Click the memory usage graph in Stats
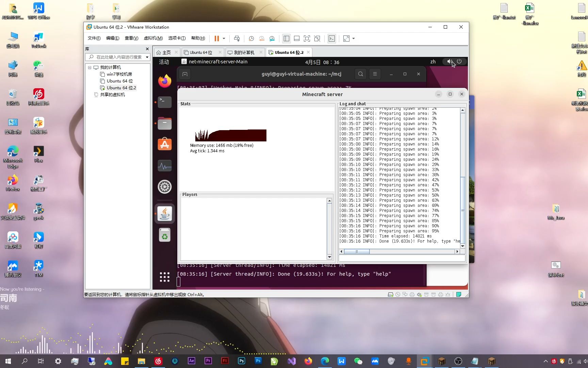 pos(231,135)
